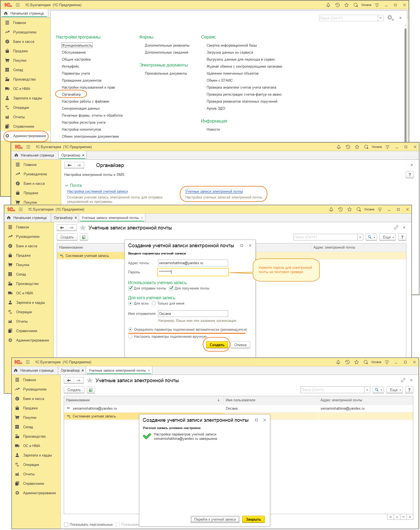This screenshot has height=530, width=420.
Task: Click yellow Создать button in dialog
Action: (217, 345)
